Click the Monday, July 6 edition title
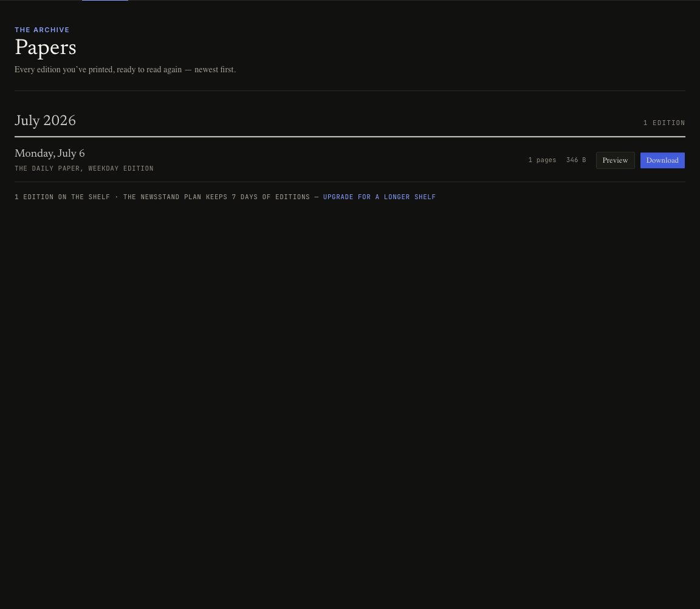Viewport: 700px width, 609px height. click(50, 153)
